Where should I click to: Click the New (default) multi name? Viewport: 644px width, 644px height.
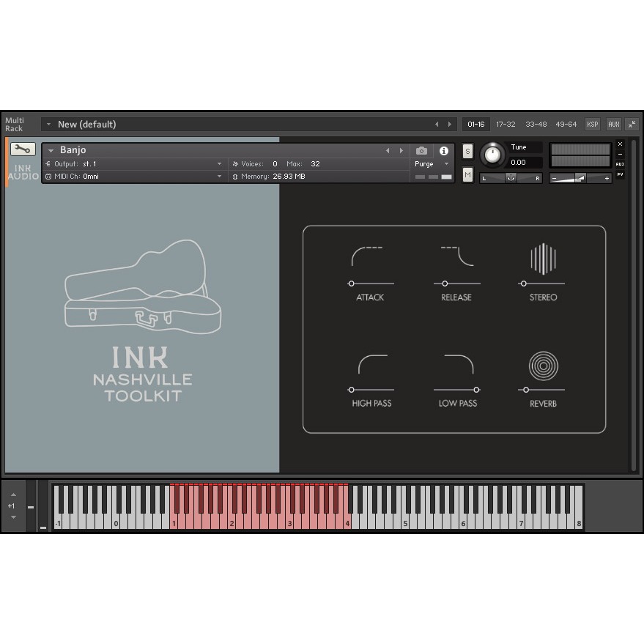point(86,124)
